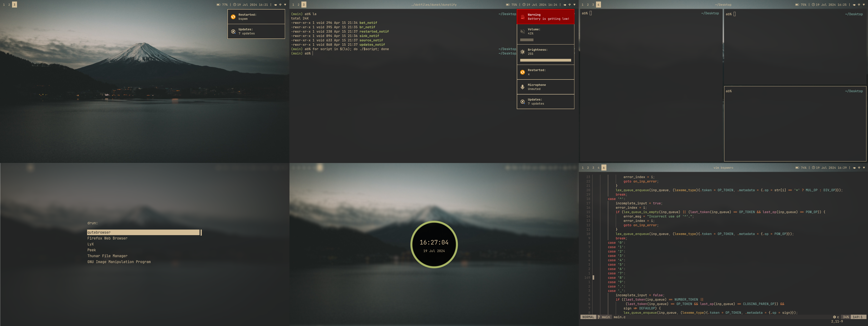Click the circular clock widget showing 16:27:04
The width and height of the screenshot is (868, 326).
[x=434, y=245]
